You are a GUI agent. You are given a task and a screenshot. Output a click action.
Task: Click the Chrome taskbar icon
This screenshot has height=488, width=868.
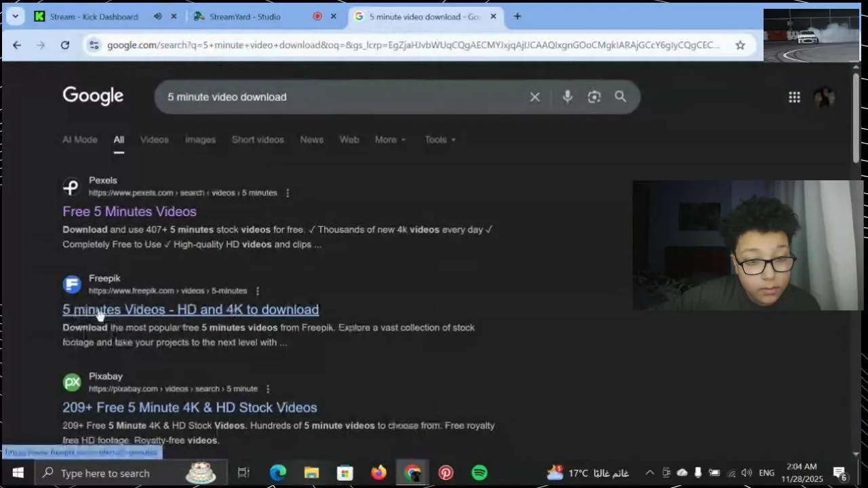[x=412, y=473]
